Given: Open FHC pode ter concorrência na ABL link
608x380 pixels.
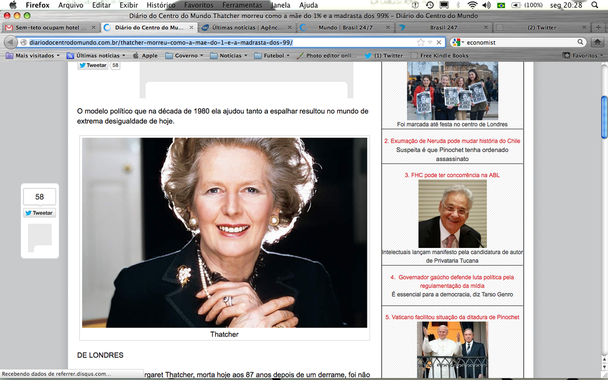Looking at the screenshot, I should [x=452, y=175].
